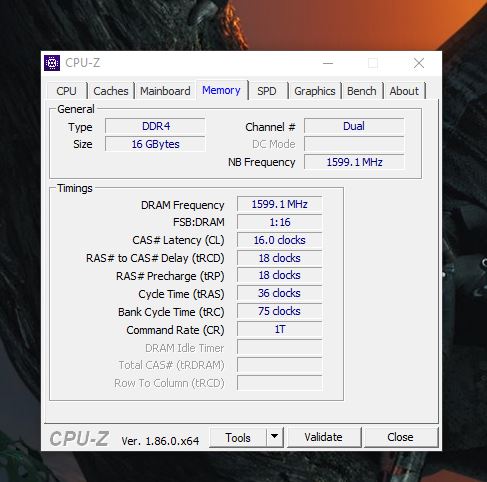Click the Validate button
The width and height of the screenshot is (487, 482).
[323, 437]
